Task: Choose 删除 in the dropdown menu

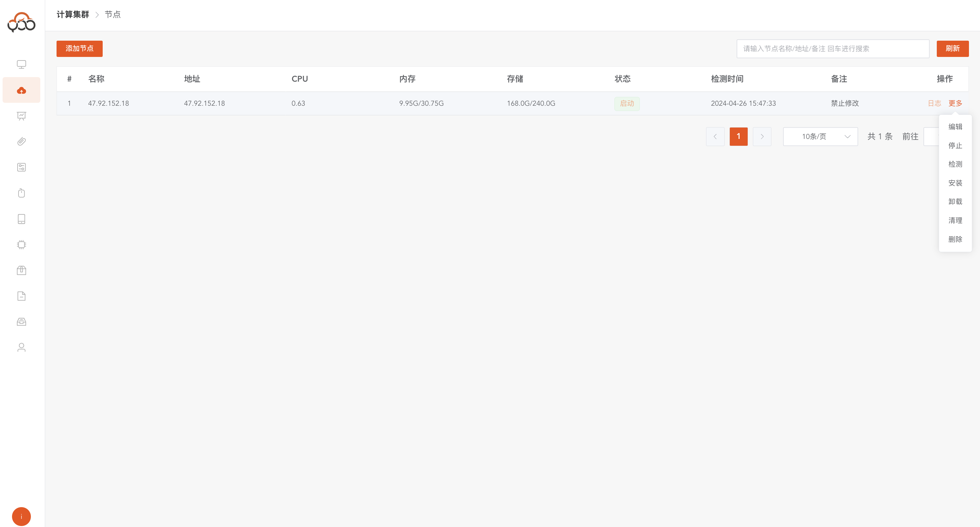Action: point(955,239)
